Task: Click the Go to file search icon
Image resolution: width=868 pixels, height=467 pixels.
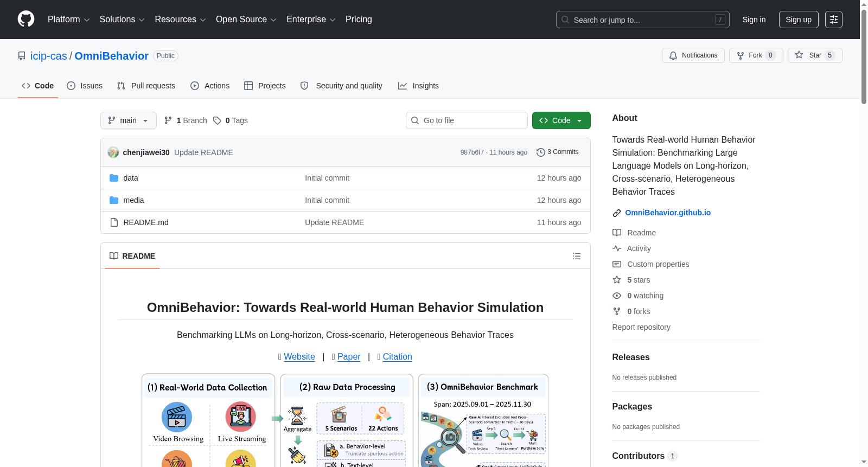Action: [x=415, y=120]
